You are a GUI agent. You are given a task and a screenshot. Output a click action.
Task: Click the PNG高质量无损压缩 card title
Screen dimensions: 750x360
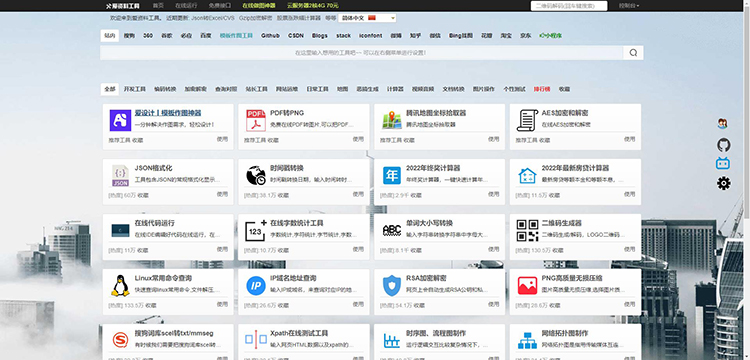pos(572,278)
